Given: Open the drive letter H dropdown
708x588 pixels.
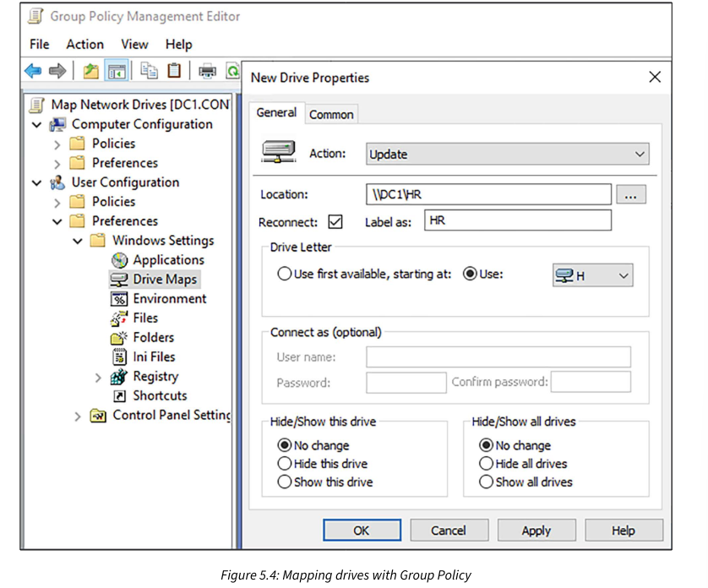Looking at the screenshot, I should pyautogui.click(x=592, y=275).
